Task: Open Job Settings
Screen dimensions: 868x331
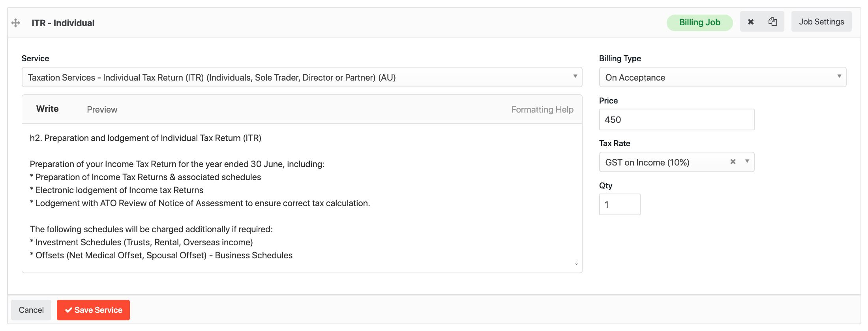Action: (x=821, y=22)
